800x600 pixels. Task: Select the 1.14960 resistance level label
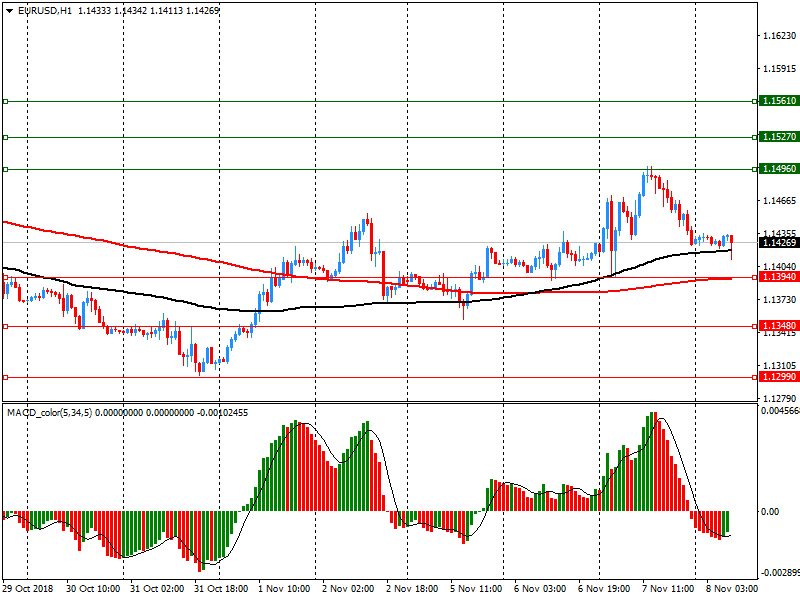778,168
